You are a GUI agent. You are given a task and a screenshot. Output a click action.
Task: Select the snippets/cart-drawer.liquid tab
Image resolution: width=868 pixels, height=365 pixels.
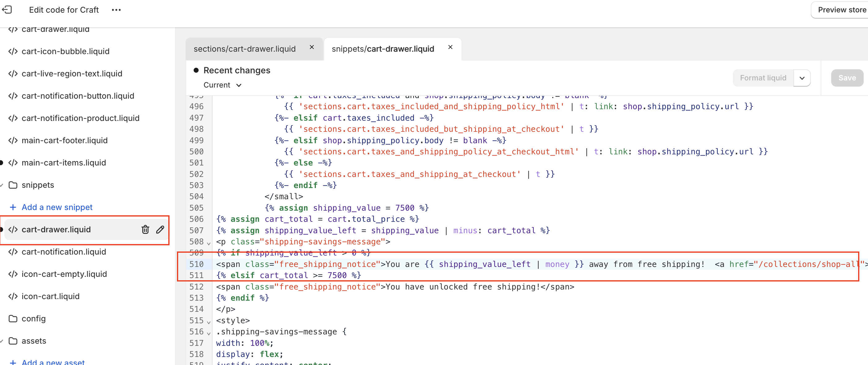click(383, 49)
